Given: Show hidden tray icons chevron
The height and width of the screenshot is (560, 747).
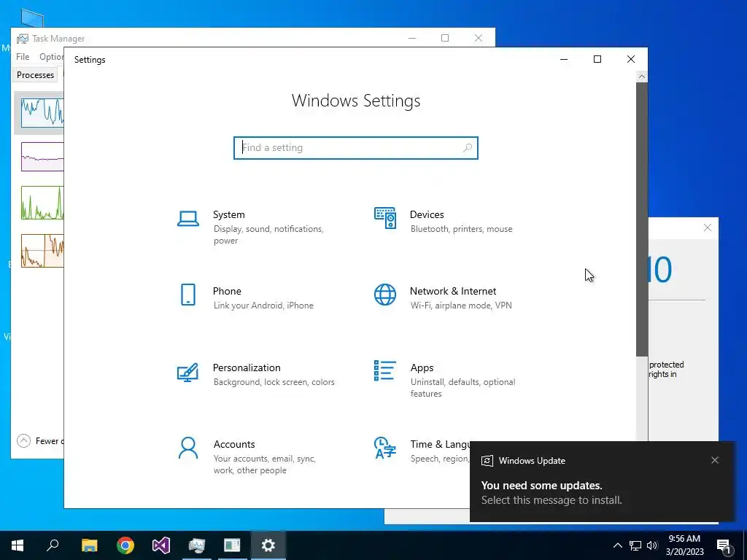Looking at the screenshot, I should point(617,545).
